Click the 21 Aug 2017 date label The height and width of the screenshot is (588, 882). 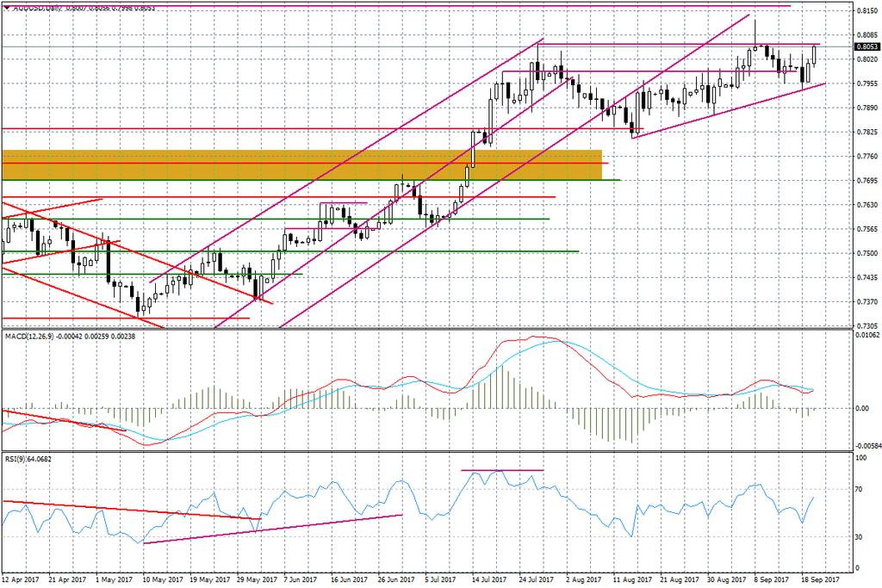click(x=679, y=579)
